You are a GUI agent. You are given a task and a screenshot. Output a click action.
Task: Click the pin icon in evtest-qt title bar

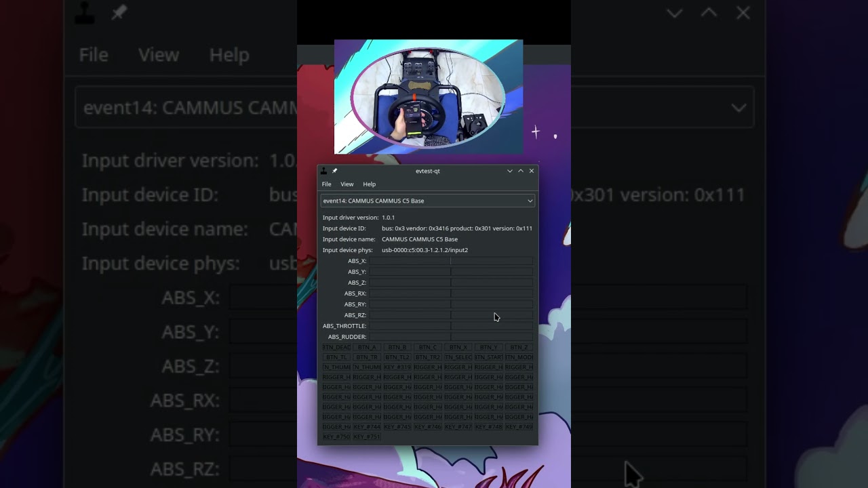pyautogui.click(x=334, y=171)
